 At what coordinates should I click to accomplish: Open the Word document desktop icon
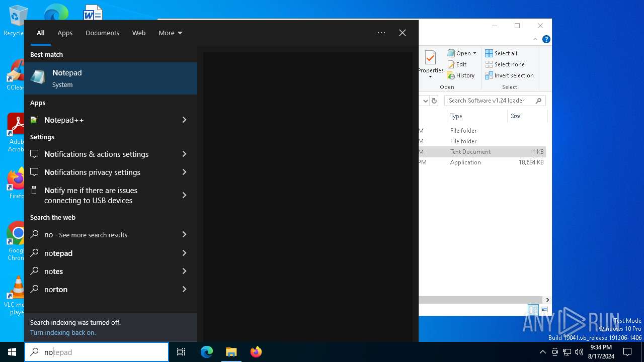coord(93,13)
